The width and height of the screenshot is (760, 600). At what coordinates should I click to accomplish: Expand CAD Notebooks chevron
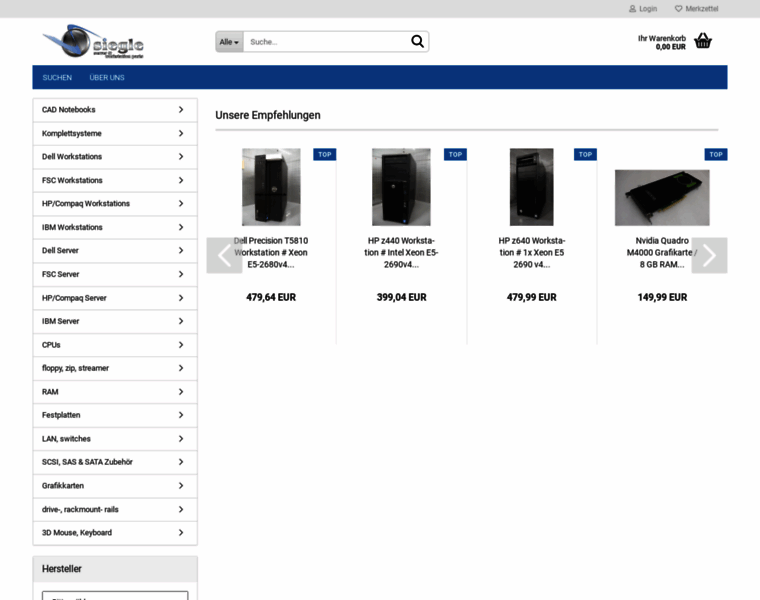pos(181,110)
